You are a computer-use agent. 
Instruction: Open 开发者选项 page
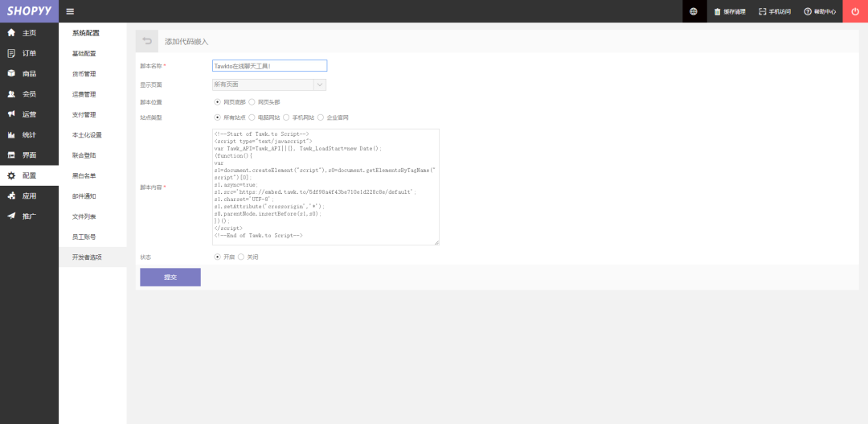tap(87, 257)
